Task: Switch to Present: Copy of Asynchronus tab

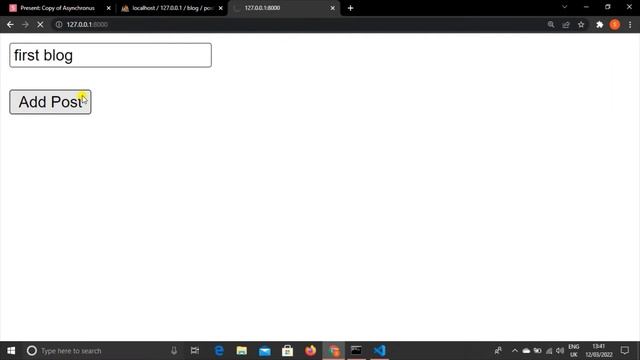Action: (57, 8)
